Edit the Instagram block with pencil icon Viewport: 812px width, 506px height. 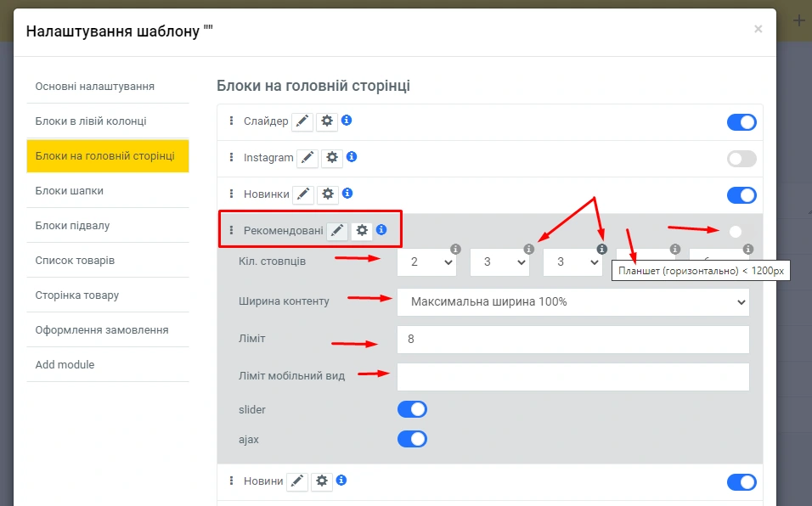point(307,158)
